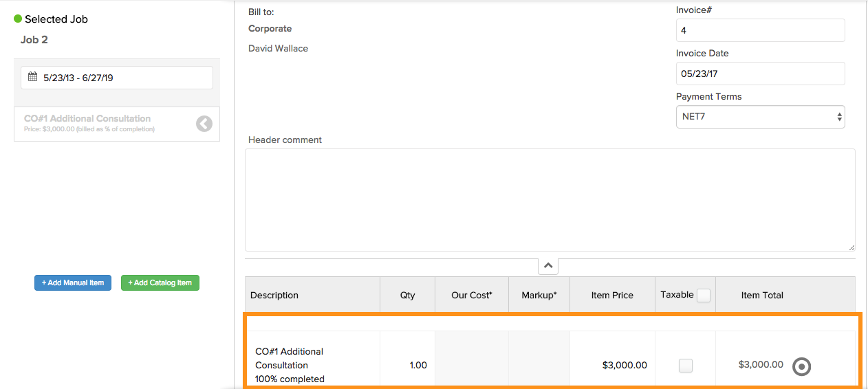This screenshot has width=868, height=389.
Task: Collapse the header section with up chevron
Action: click(x=548, y=265)
